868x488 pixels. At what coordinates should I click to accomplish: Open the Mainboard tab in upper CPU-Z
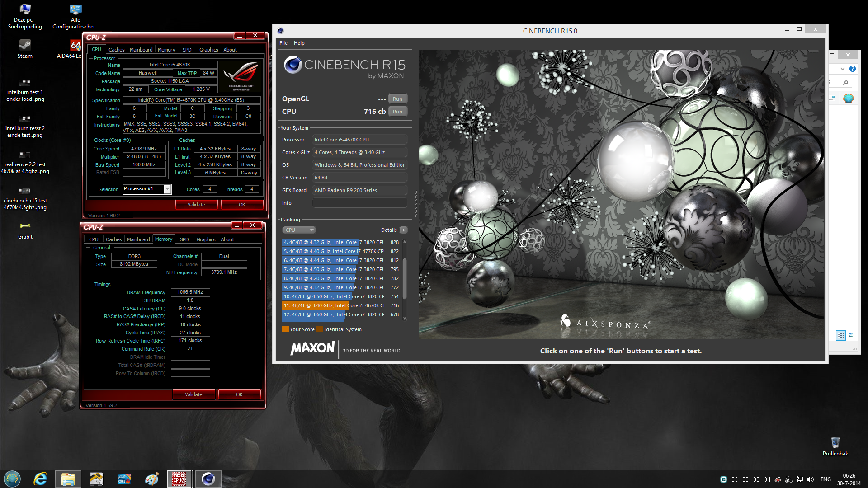coord(141,50)
